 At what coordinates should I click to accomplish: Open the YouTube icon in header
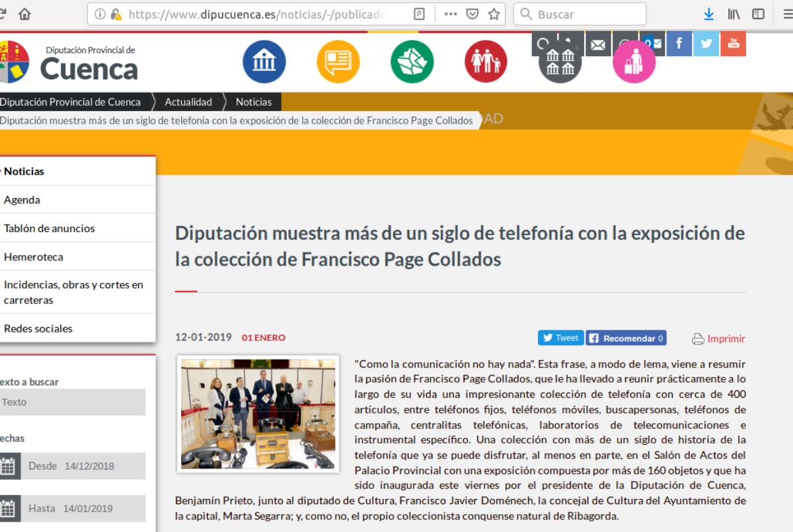click(733, 44)
